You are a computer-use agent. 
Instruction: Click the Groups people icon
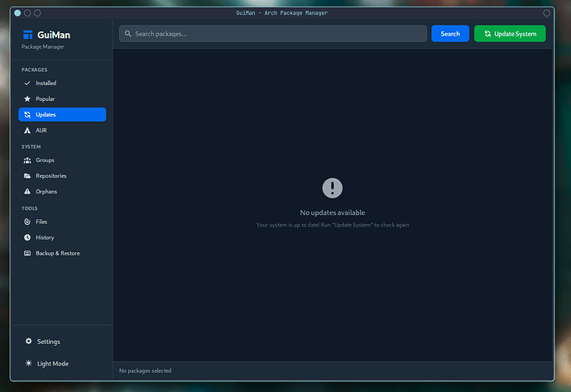27,160
